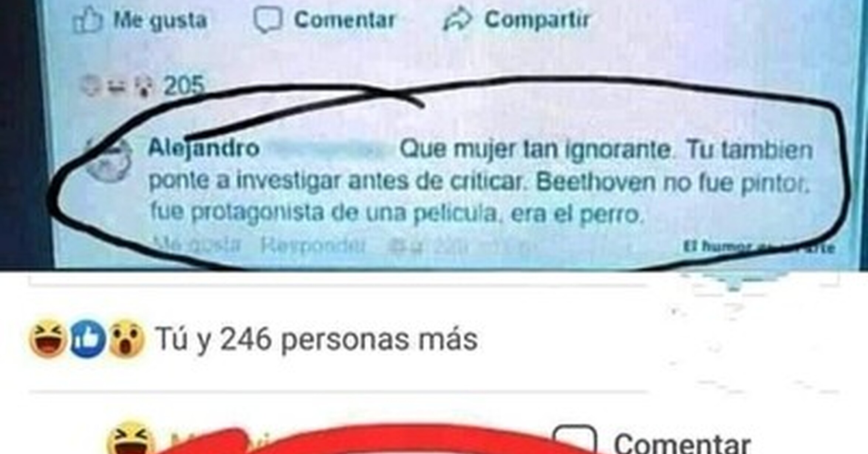
Task: Click the Compartir share arrow icon
Action: pyautogui.click(x=458, y=20)
